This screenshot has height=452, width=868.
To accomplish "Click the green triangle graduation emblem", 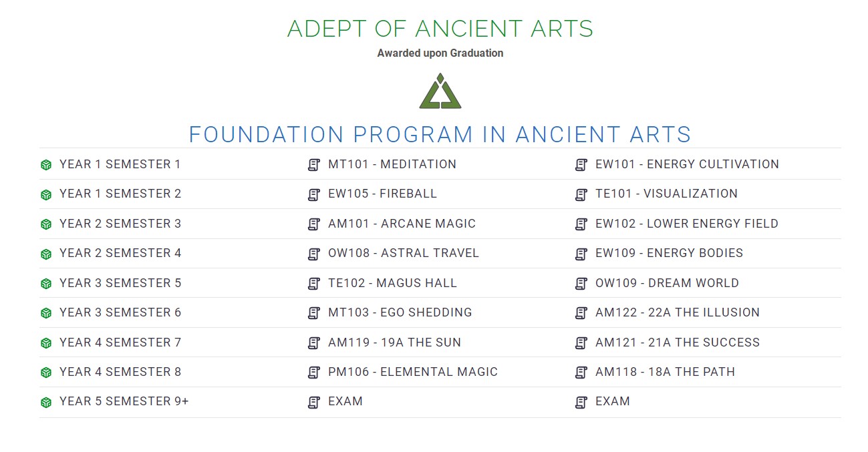I will tap(440, 91).
